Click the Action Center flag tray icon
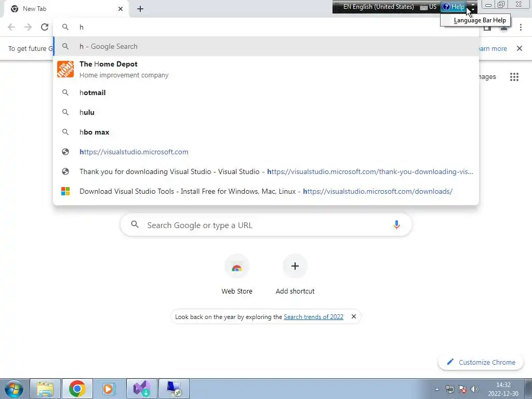The image size is (532, 399). pos(462,389)
